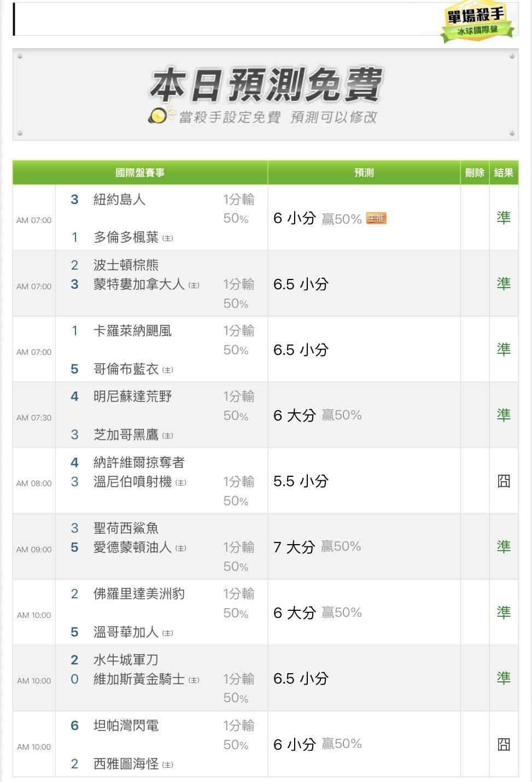Screen dimensions: 532x782
Task: Click the orange 主推 badge
Action: (376, 218)
